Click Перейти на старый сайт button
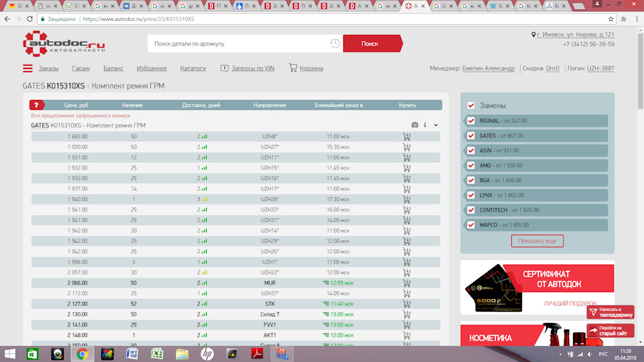644x362 pixels. point(610,330)
